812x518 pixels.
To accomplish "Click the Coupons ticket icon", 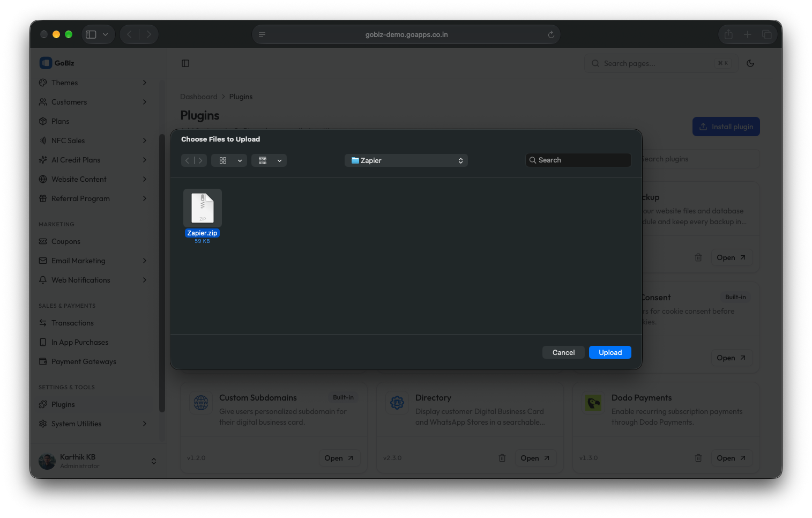I will pyautogui.click(x=43, y=241).
